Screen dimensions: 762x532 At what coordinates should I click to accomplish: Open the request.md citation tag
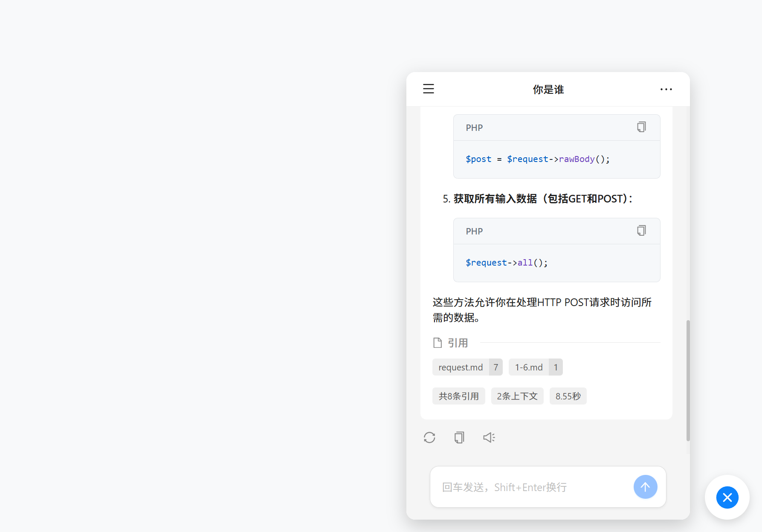tap(467, 367)
